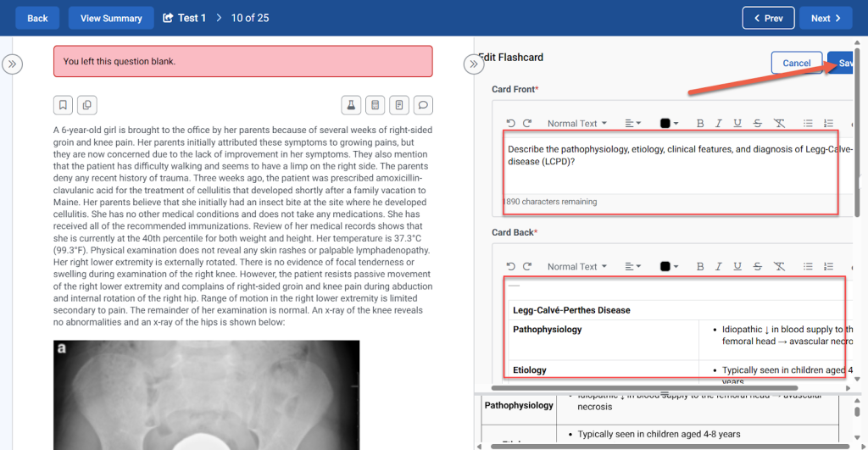Bookmark this question with the bookmark icon

coord(63,105)
